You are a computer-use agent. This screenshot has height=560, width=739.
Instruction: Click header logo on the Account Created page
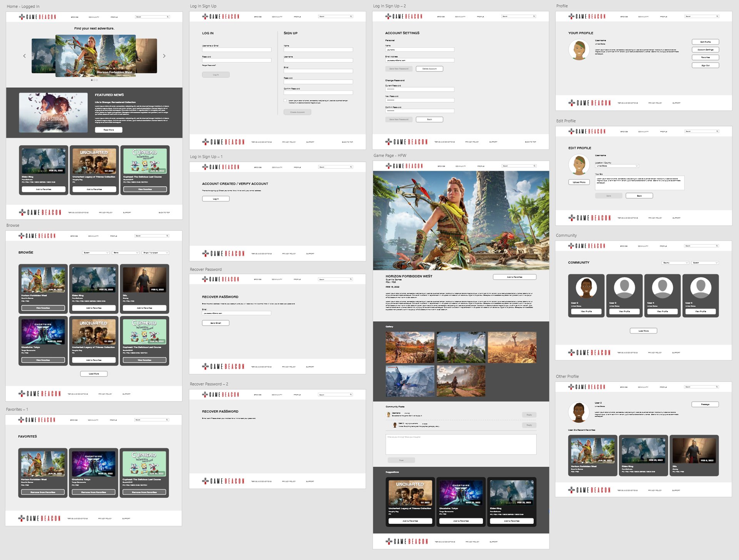(221, 167)
